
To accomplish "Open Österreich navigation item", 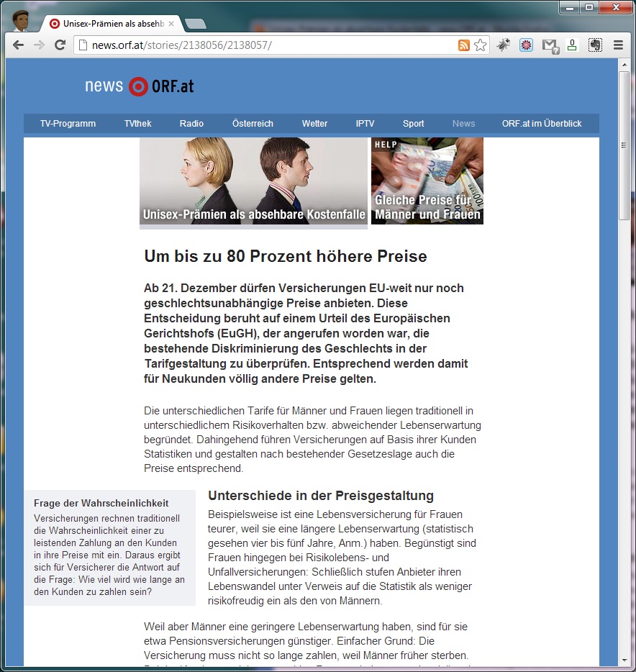I will coord(253,124).
